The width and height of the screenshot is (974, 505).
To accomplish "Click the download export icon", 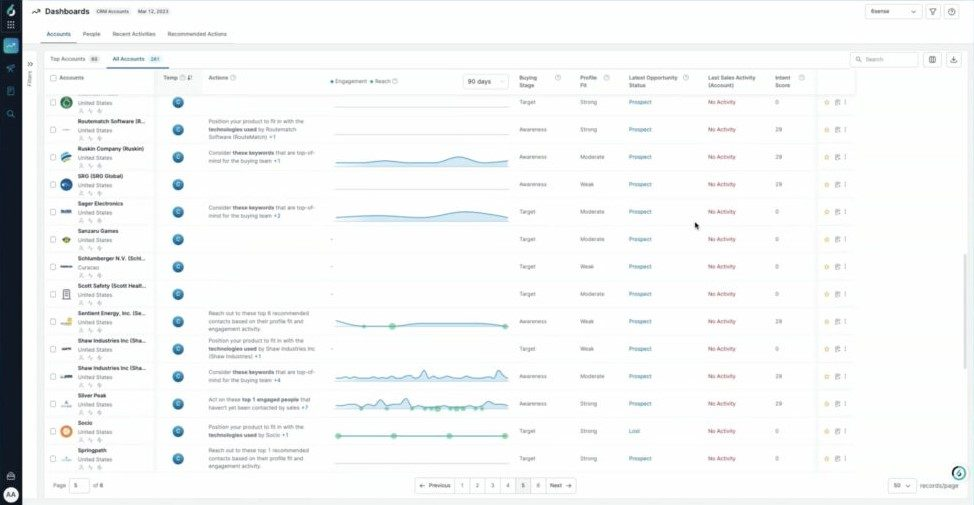I will 954,60.
